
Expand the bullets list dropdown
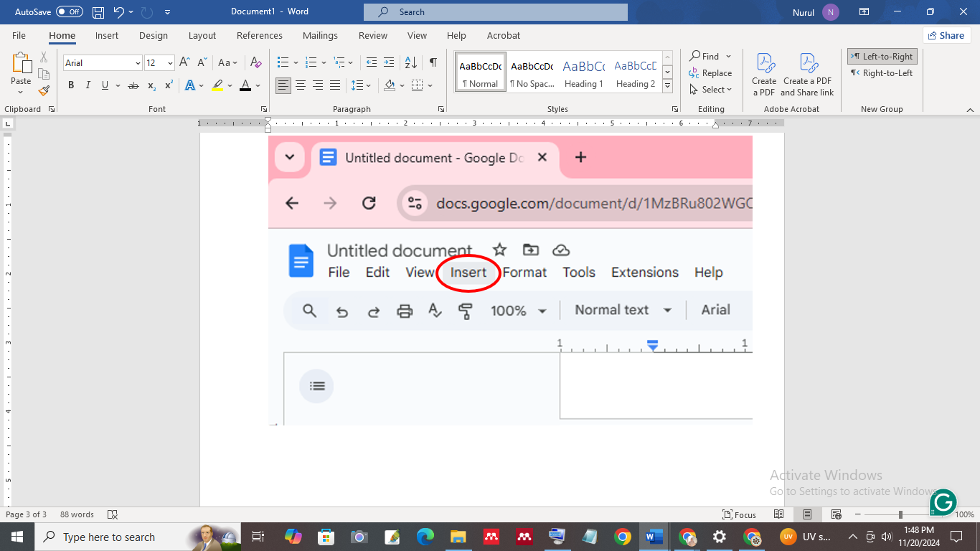295,63
